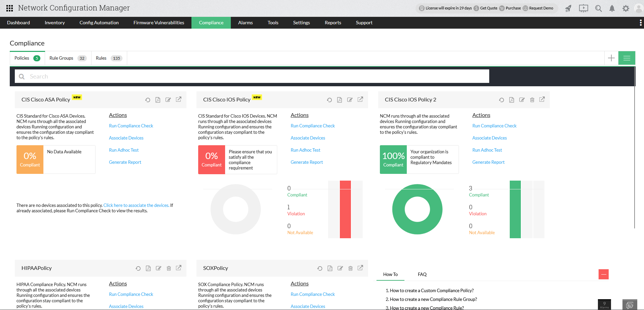Screen dimensions: 644x310
Task: Click here to associate the devices link
Action: tap(136, 205)
